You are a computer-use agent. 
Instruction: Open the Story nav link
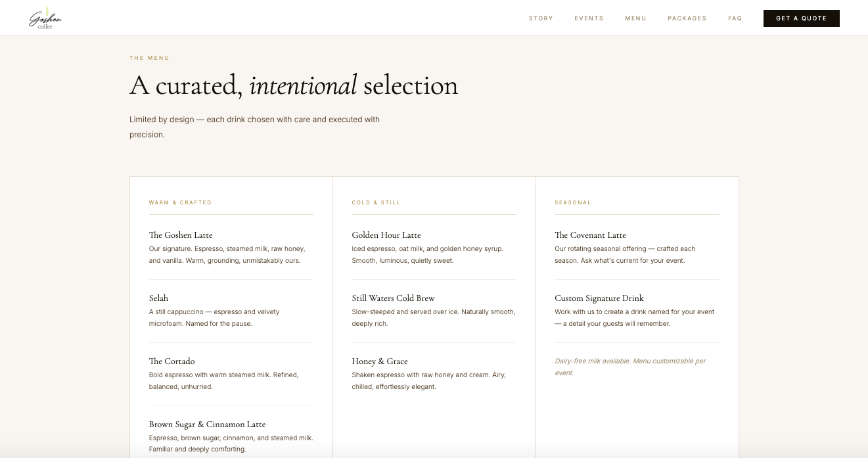541,18
